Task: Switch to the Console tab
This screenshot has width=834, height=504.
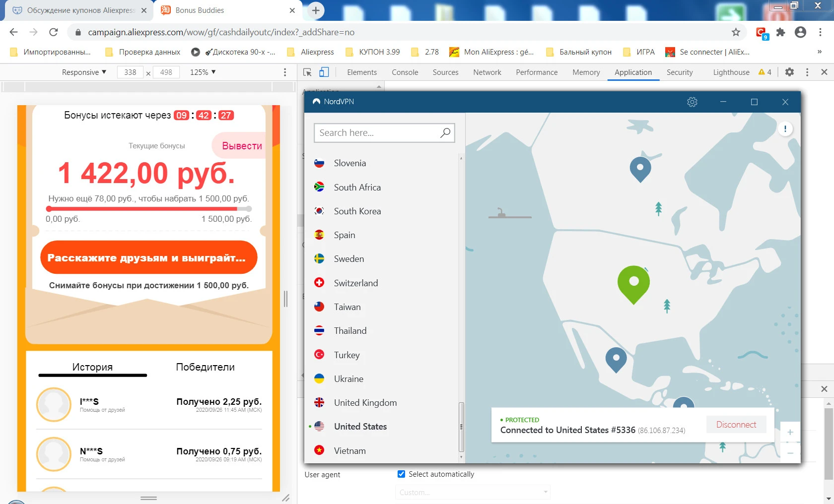Action: click(x=405, y=72)
